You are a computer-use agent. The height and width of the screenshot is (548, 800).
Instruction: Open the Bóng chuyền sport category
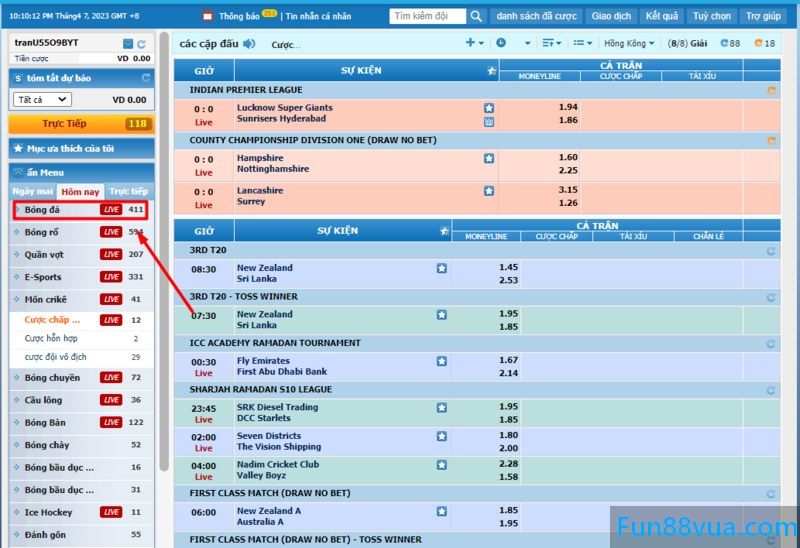[82, 378]
